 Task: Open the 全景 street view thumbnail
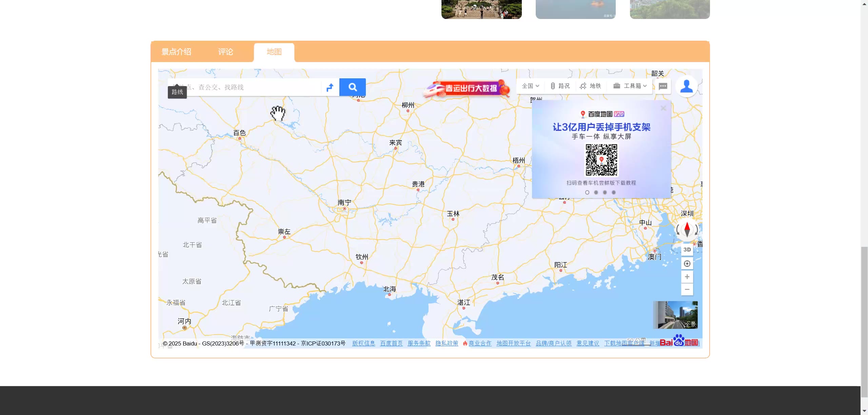click(675, 315)
